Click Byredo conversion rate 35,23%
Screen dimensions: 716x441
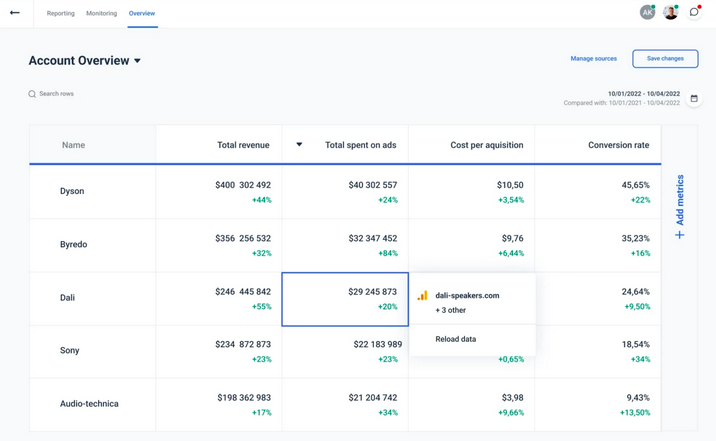635,238
